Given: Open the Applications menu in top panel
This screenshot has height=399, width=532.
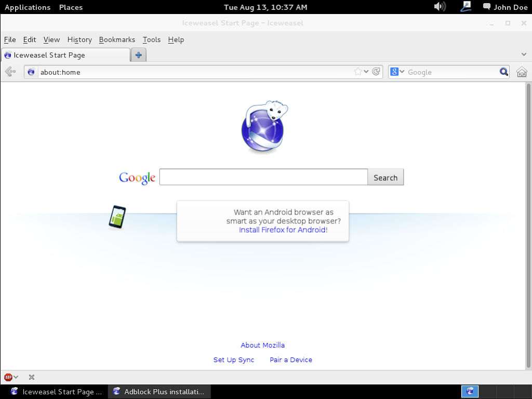Looking at the screenshot, I should point(28,7).
